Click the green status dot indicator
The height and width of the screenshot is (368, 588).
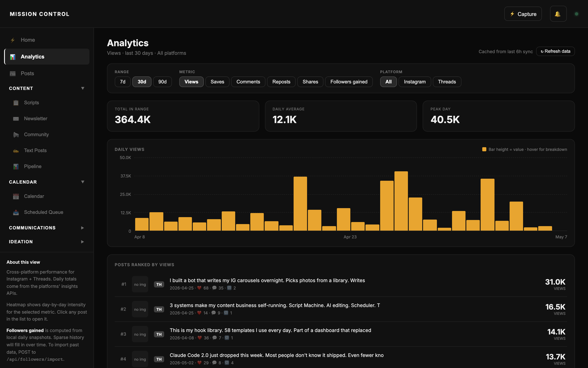[x=576, y=14]
